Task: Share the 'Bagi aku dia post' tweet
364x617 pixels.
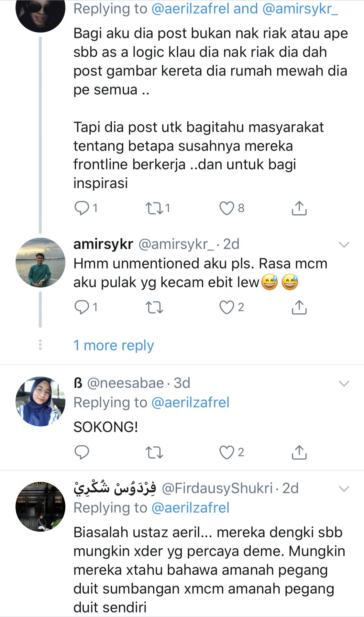Action: tap(299, 208)
